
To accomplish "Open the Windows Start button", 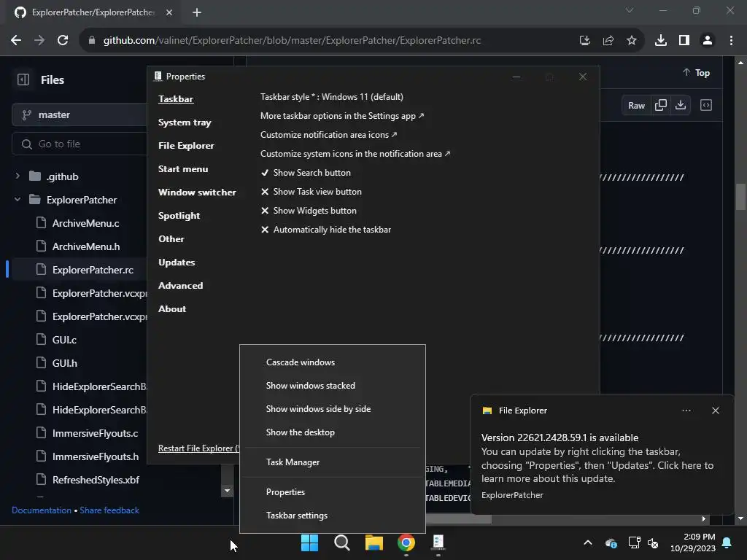I will [x=309, y=542].
